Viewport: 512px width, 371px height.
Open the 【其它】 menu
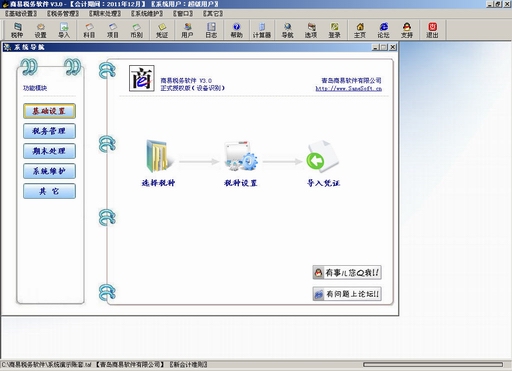[213, 14]
